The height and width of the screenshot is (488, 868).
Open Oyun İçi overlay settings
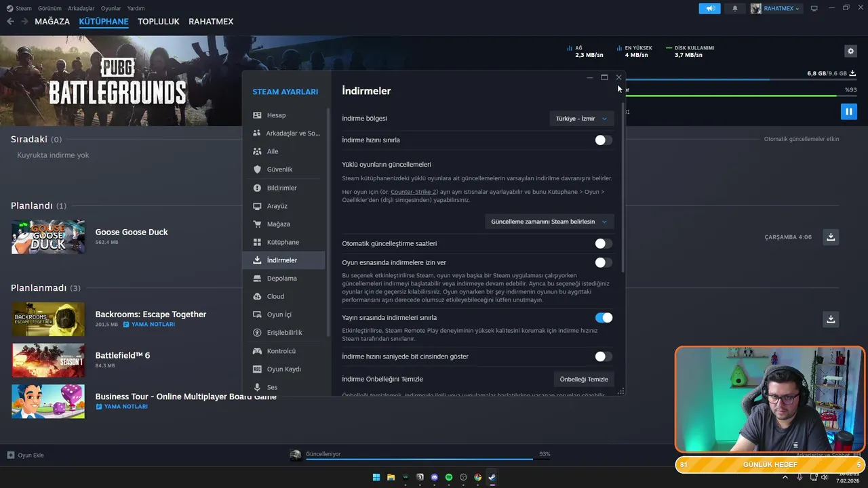283,314
